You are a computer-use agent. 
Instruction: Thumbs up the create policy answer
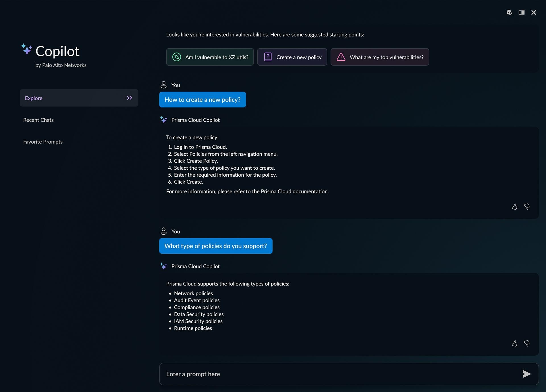click(514, 207)
